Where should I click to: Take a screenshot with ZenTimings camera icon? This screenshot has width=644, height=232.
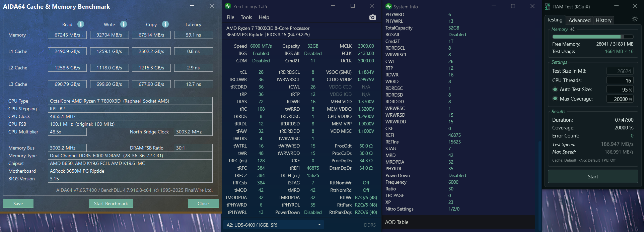pos(372,17)
